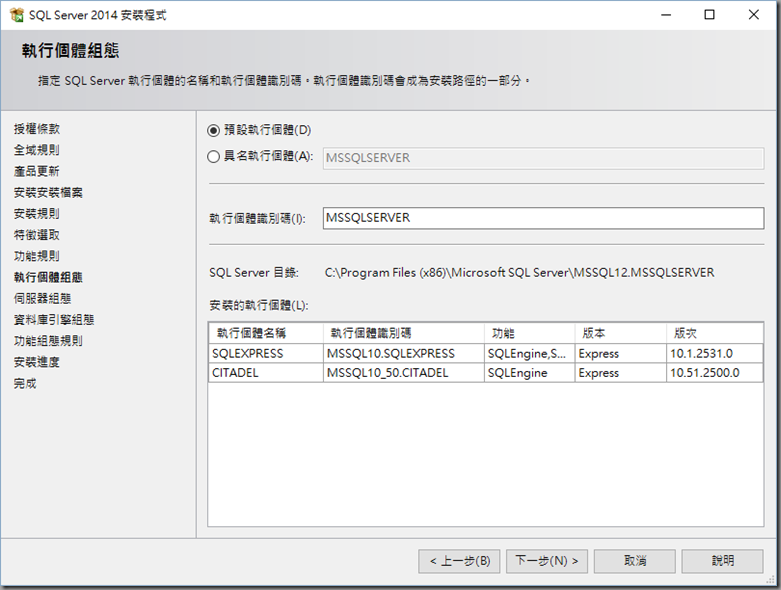Screen dimensions: 781x590
Task: Click version 10.1.2531.0 cell
Action: [714, 354]
